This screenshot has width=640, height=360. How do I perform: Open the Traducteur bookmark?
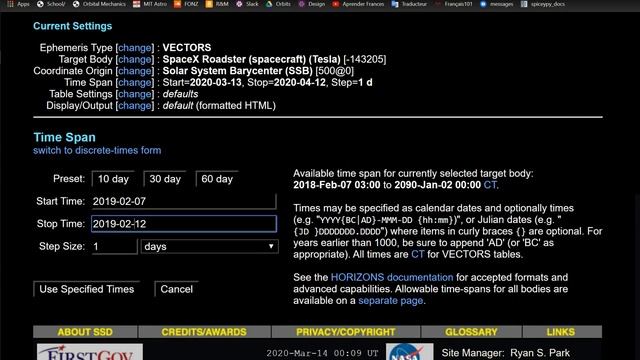pos(409,4)
